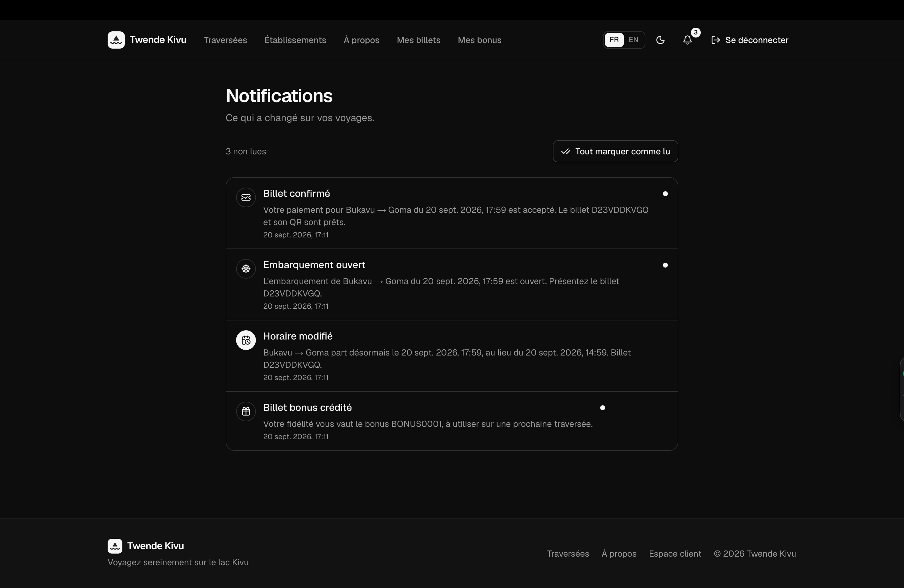Click the notification badge showing 3

pyautogui.click(x=696, y=33)
